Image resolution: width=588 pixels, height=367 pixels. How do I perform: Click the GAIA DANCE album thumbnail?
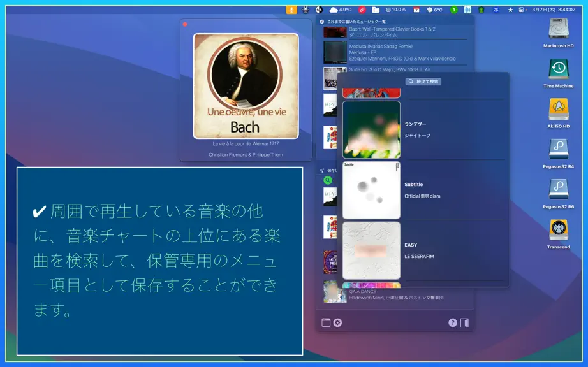tap(335, 292)
